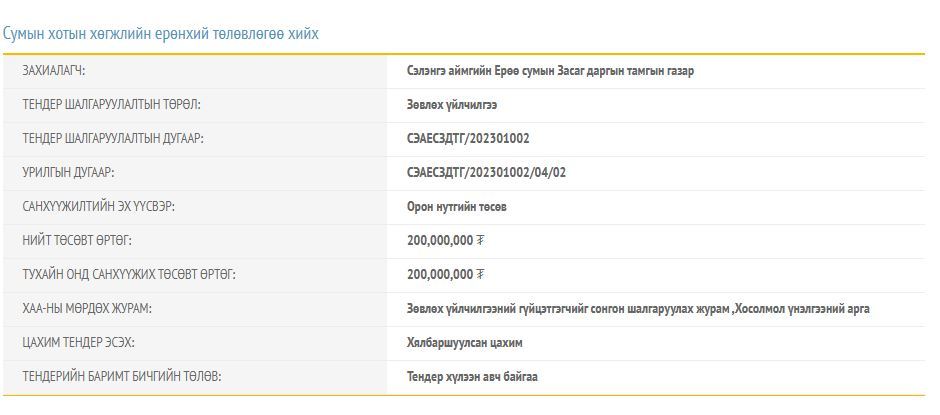Click the status 'Тендер хүлээн авч байгаа'
The height and width of the screenshot is (415, 940).
(473, 377)
